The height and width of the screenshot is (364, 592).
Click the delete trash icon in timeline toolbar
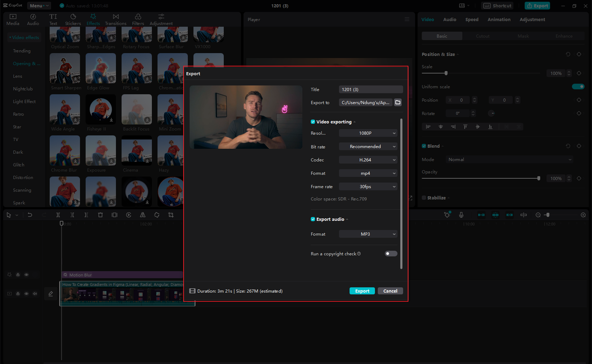[100, 215]
